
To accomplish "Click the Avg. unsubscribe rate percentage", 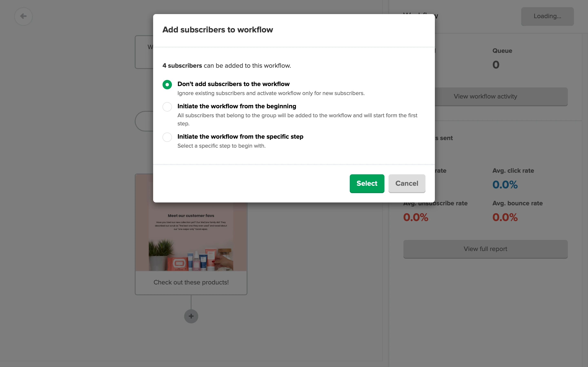I will 415,217.
